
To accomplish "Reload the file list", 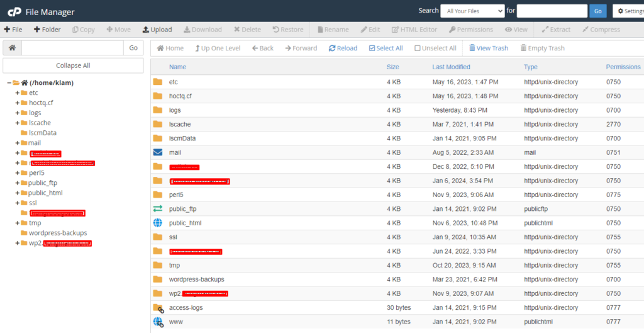I will (x=343, y=48).
